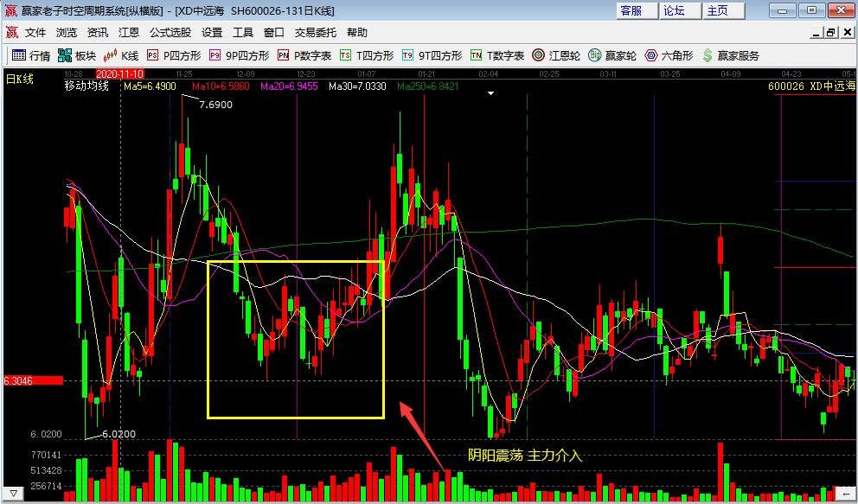Open the 板块 sectors toolbar icon

coord(77,55)
